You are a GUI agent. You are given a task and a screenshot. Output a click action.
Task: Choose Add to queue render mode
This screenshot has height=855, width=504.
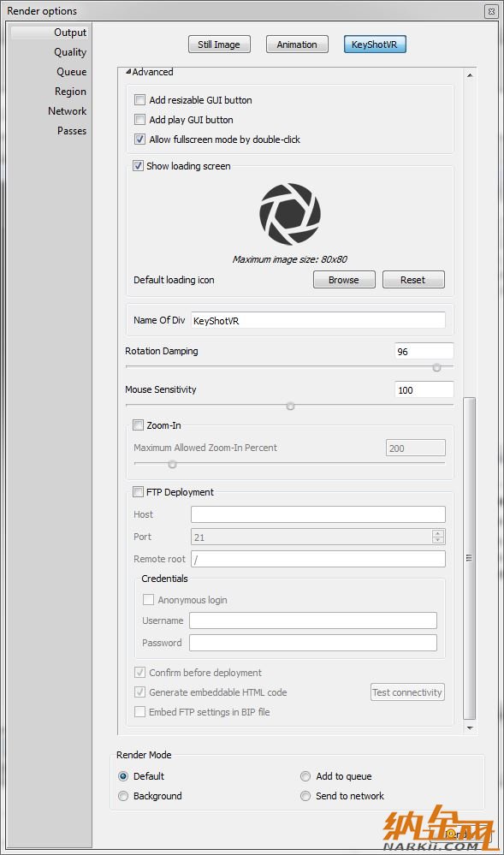point(336,776)
